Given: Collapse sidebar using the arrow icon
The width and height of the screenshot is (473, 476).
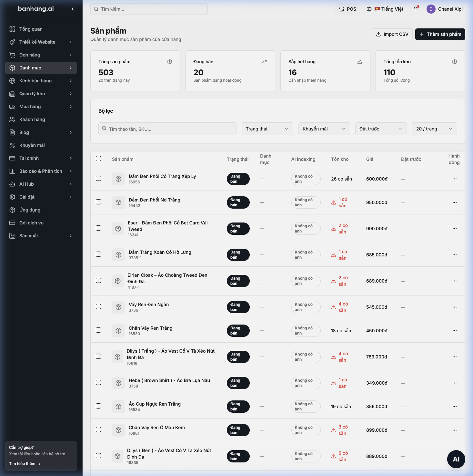Looking at the screenshot, I should coord(73,9).
